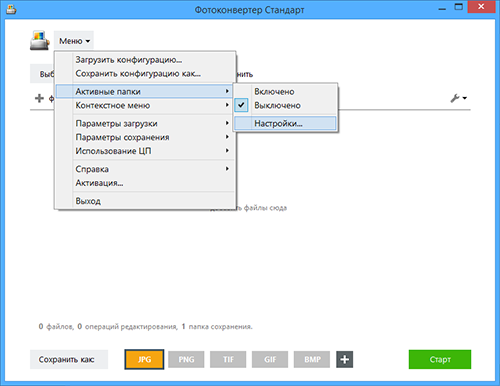Screen dimensions: 500x386
Task: Click the status text about 0 файлов
Action: point(145,326)
